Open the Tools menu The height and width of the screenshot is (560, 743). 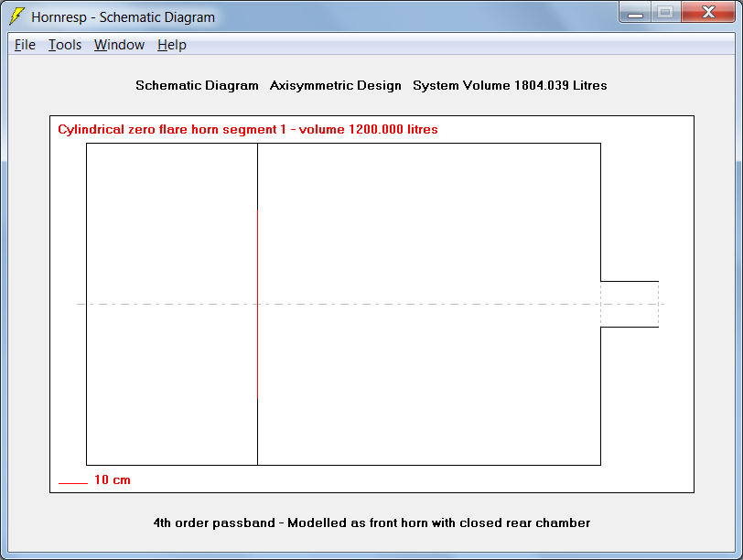[65, 45]
